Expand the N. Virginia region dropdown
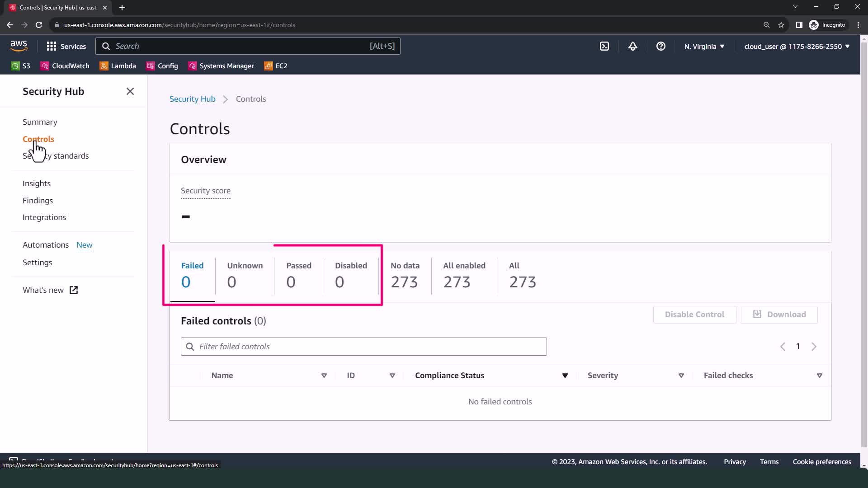Image resolution: width=868 pixels, height=488 pixels. (704, 46)
